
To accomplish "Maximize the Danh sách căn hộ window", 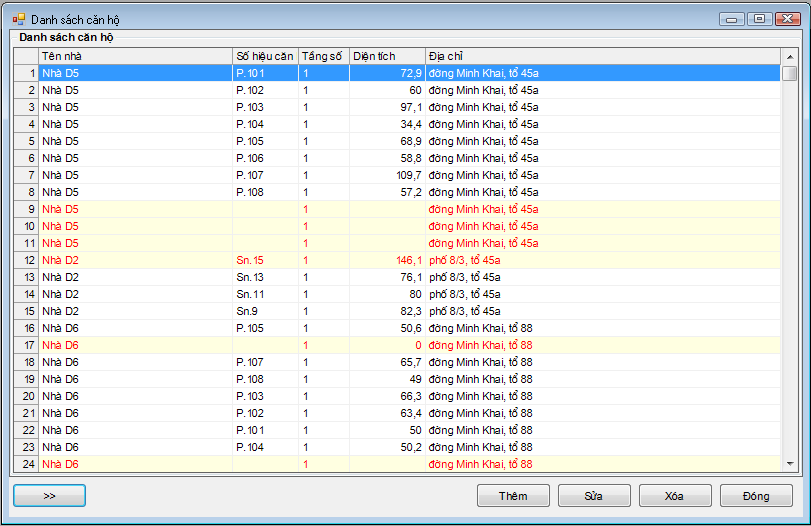I will tap(759, 18).
